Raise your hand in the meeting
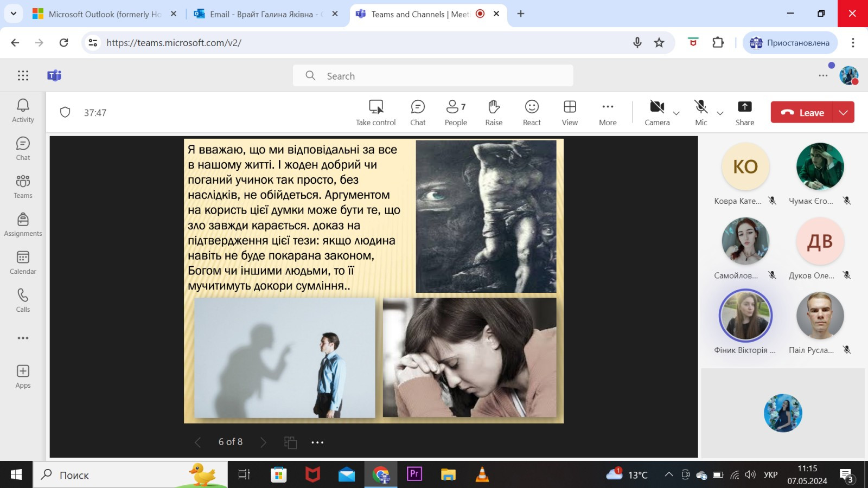868x488 pixels. point(494,112)
